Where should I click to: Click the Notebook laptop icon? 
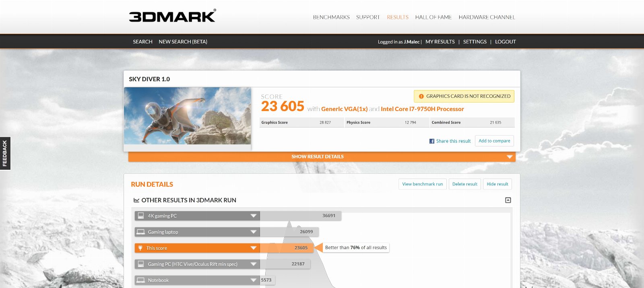pyautogui.click(x=141, y=280)
